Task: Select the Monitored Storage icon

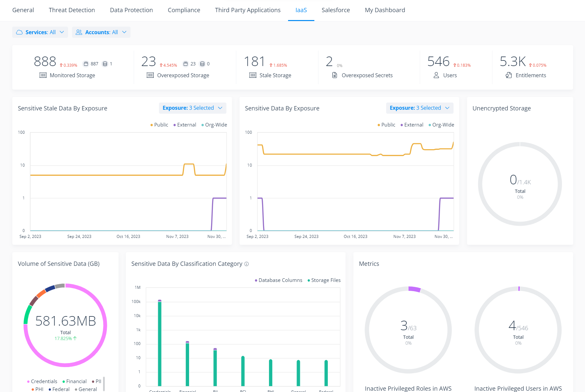Action: pyautogui.click(x=43, y=75)
